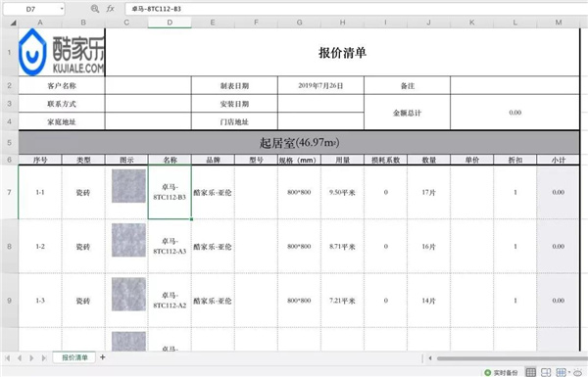
Task: Open the fx insert function dialog
Action: (110, 9)
